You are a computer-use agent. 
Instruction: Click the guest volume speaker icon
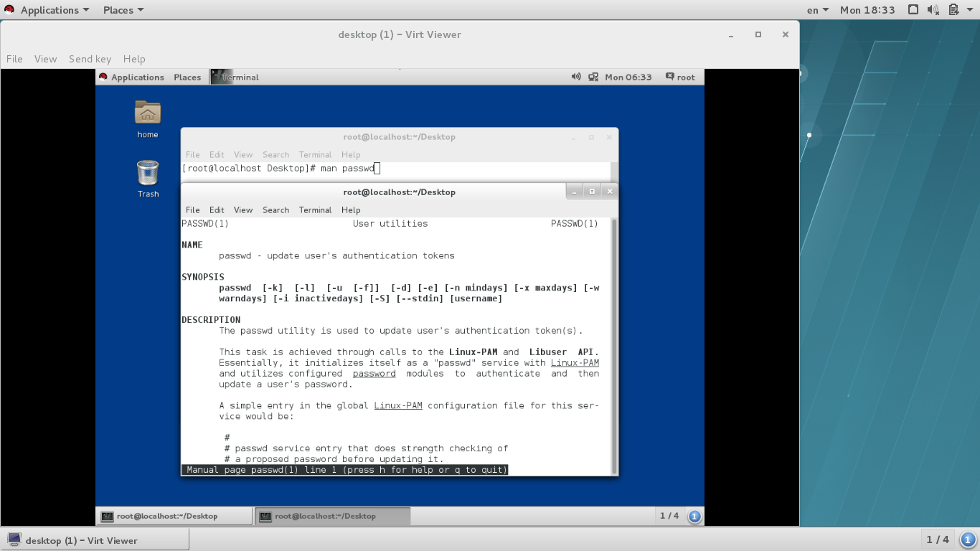click(576, 77)
